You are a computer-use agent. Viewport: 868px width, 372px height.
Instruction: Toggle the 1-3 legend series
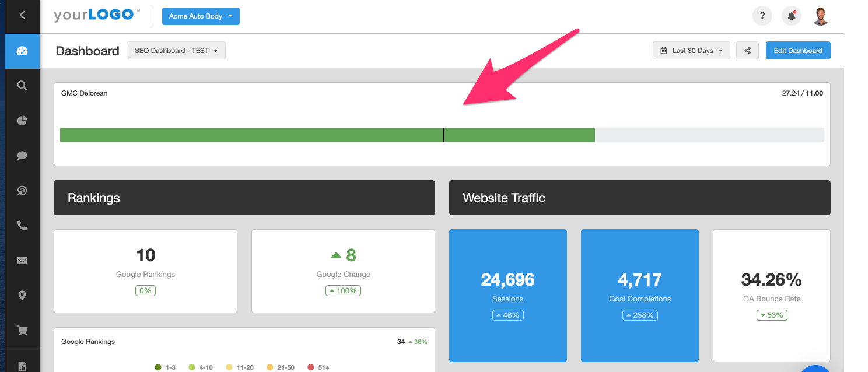165,367
